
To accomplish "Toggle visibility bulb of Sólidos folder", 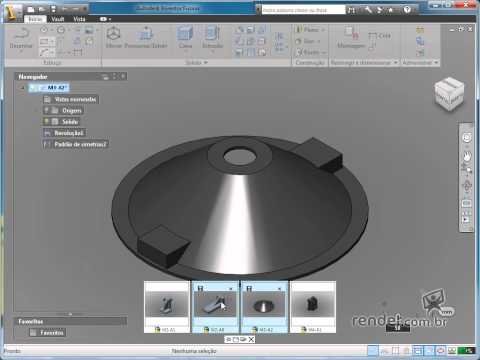I will pyautogui.click(x=47, y=121).
